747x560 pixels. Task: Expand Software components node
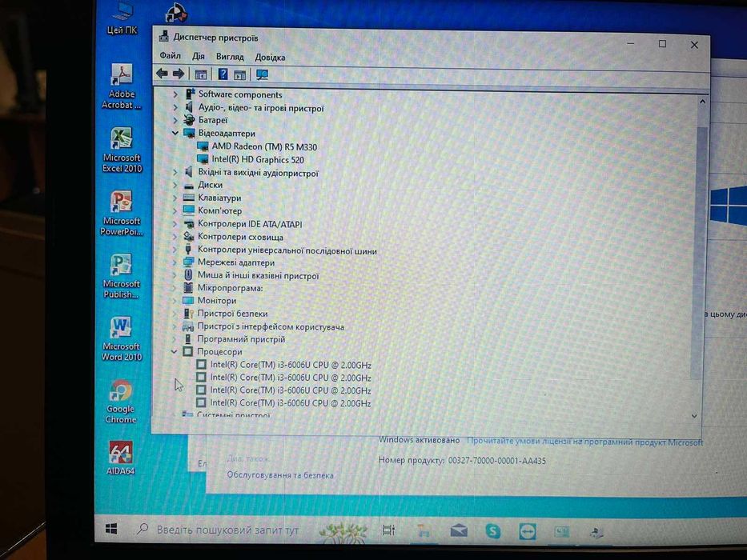point(175,94)
